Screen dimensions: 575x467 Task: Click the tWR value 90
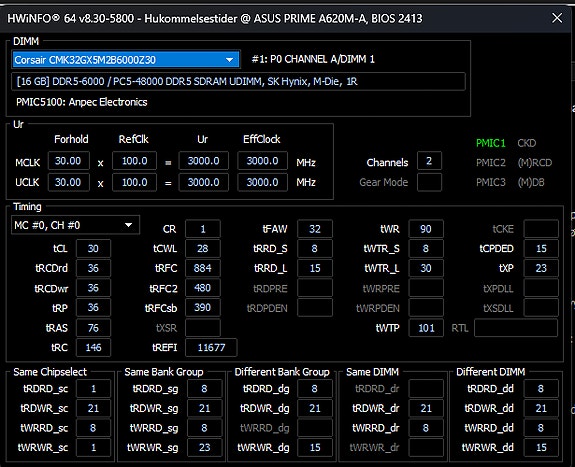click(x=426, y=229)
